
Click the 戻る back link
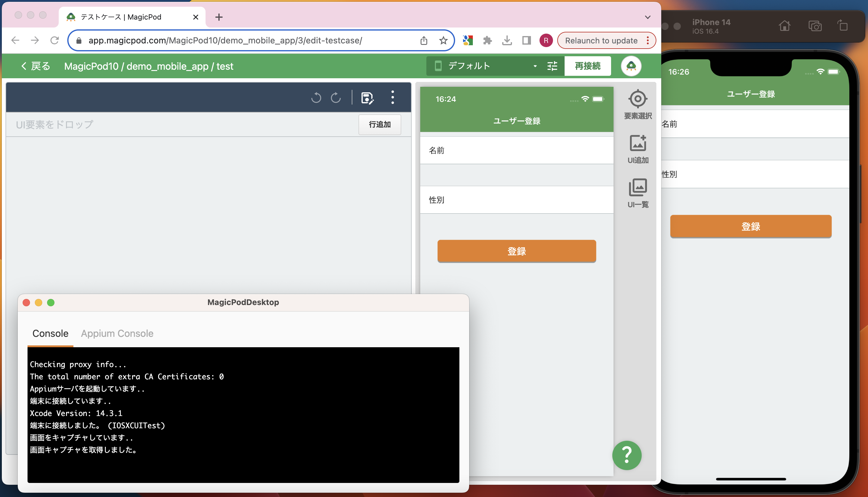coord(35,66)
